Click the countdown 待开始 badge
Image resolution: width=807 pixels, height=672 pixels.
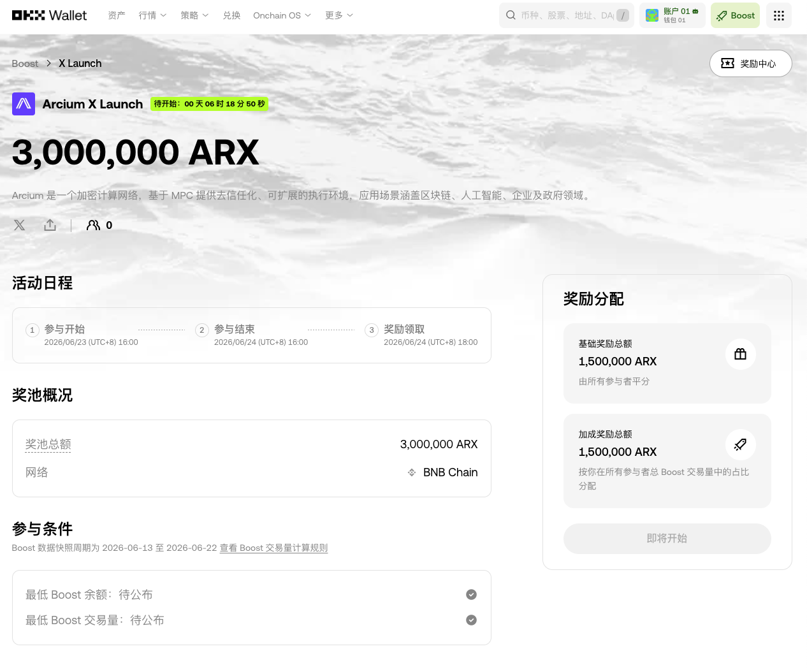point(209,104)
